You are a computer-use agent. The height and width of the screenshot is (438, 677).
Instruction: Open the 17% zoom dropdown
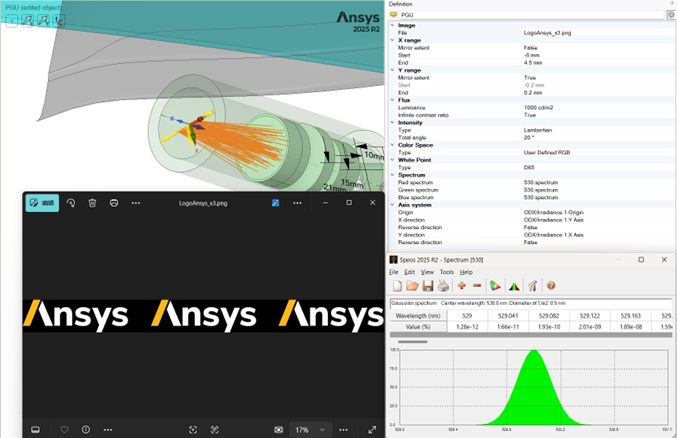[310, 430]
